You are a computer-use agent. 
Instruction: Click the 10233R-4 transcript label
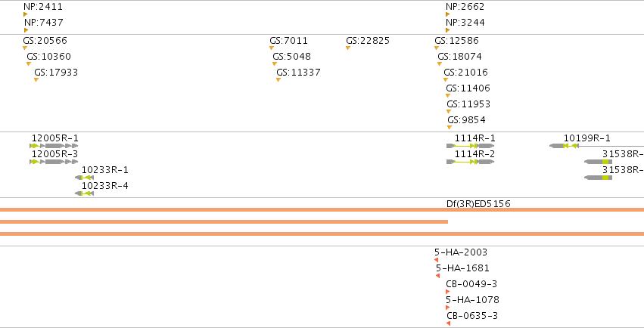(x=104, y=186)
